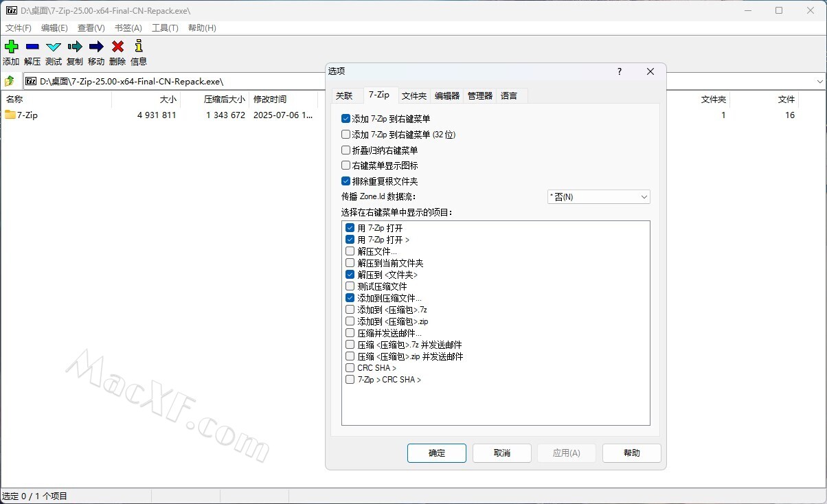The height and width of the screenshot is (504, 827).
Task: Open the 查看(V) menu
Action: click(91, 28)
